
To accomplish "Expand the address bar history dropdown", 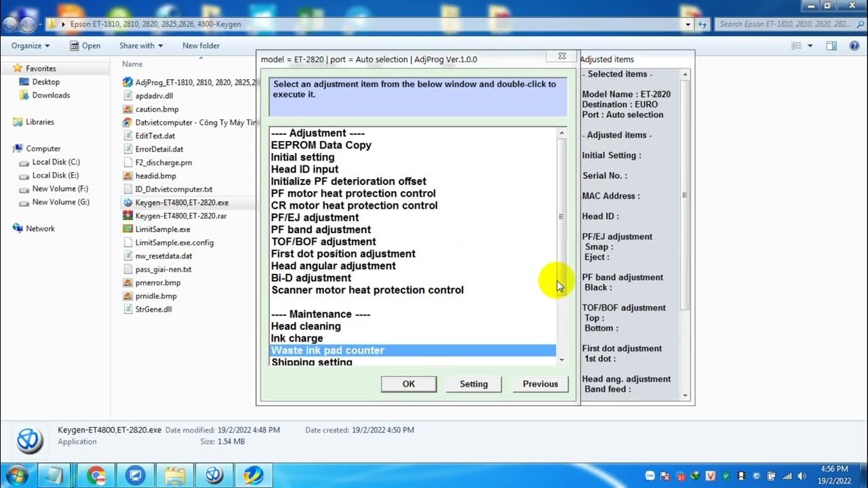I will pos(688,24).
